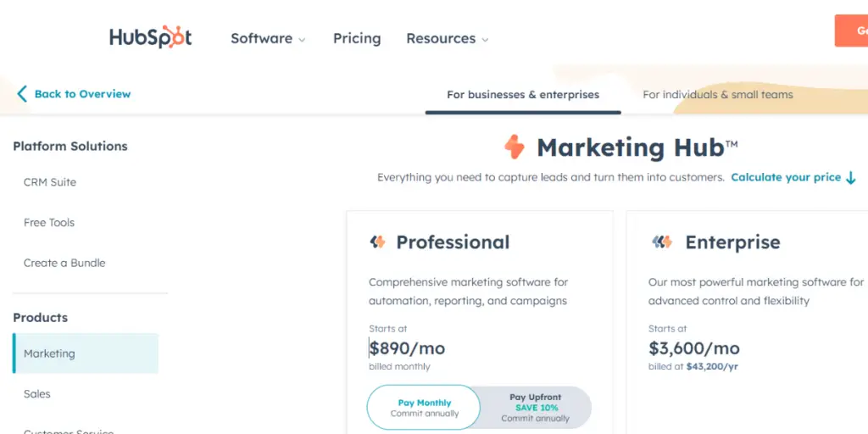
Task: Click the down arrow after Calculate your price
Action: 851,178
